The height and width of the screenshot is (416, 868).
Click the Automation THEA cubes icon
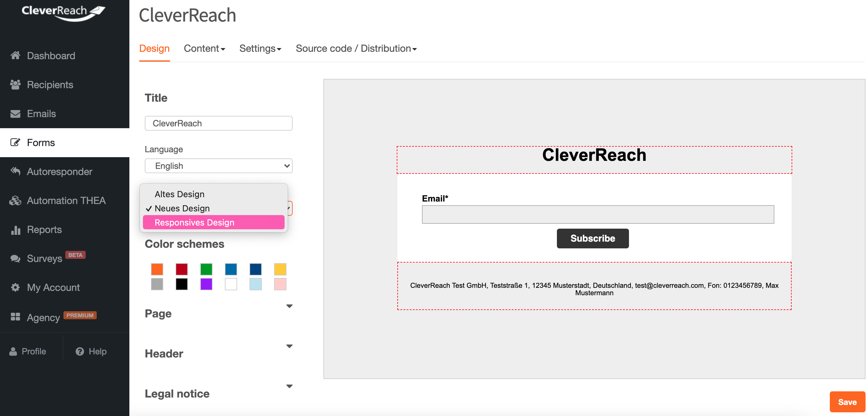coord(15,200)
